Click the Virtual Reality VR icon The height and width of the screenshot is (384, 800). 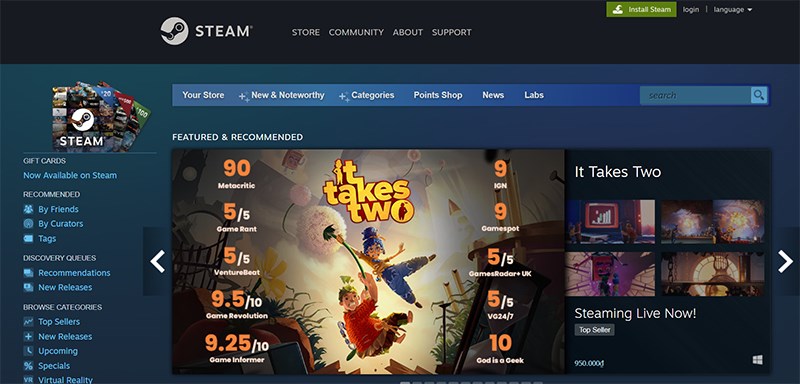29,380
